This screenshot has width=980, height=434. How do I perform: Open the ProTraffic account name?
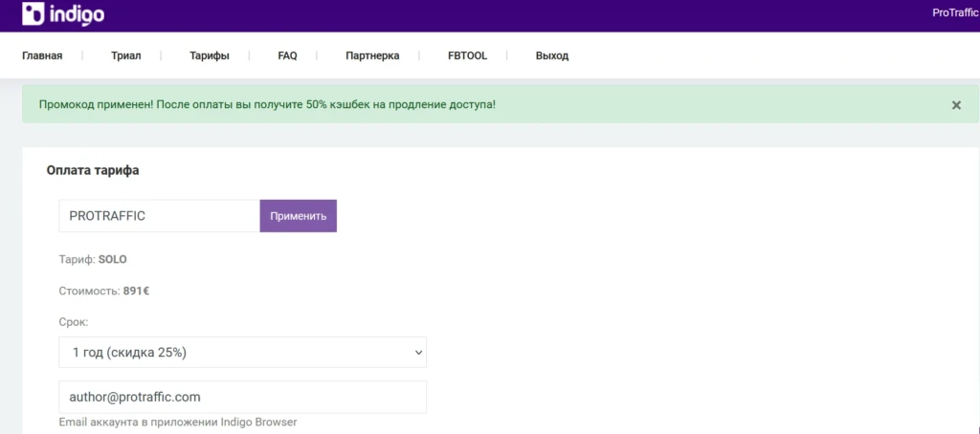point(955,13)
